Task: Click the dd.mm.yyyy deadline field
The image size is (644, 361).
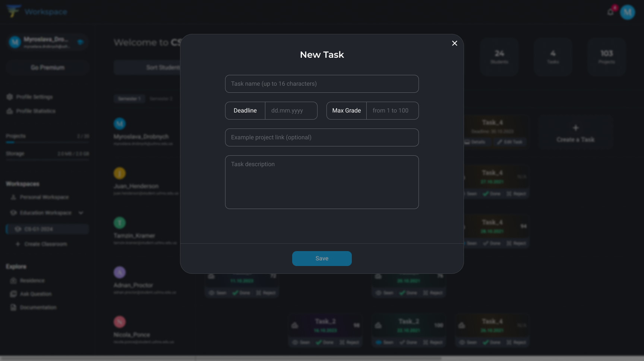Action: (x=291, y=110)
